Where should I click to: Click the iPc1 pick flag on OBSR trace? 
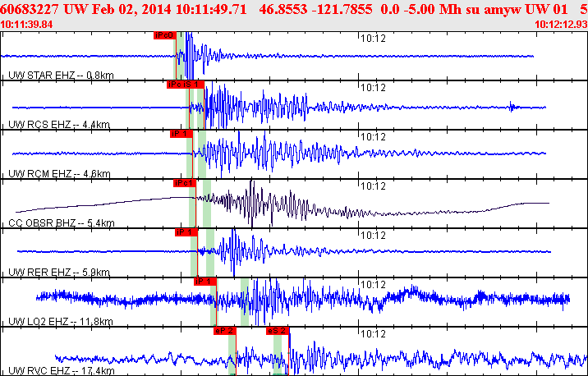[184, 182]
